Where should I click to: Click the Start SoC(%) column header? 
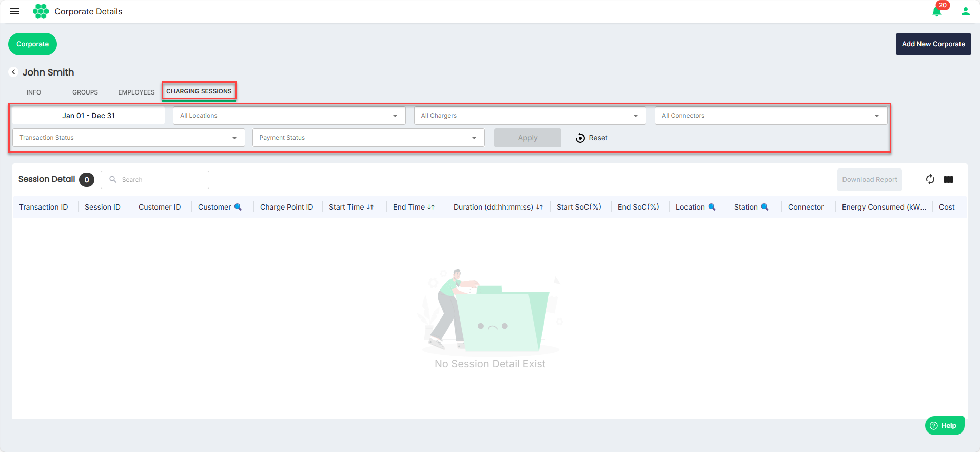click(579, 207)
